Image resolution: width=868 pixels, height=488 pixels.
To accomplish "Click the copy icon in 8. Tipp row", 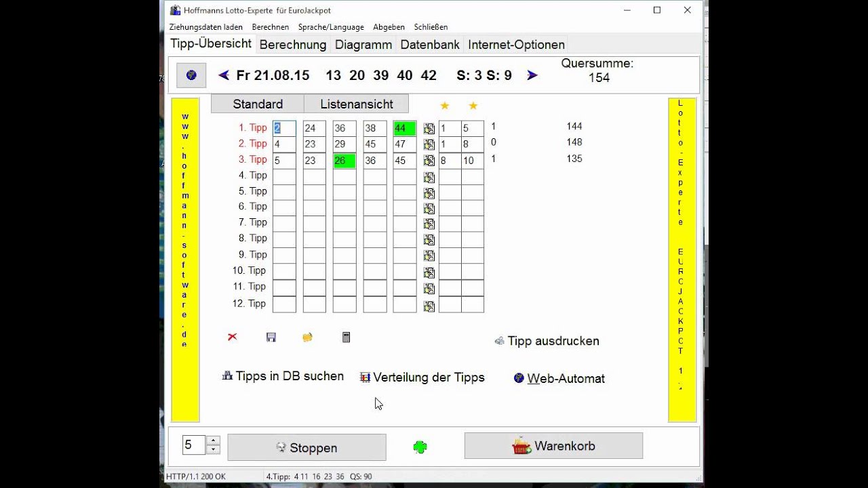I will (x=429, y=240).
